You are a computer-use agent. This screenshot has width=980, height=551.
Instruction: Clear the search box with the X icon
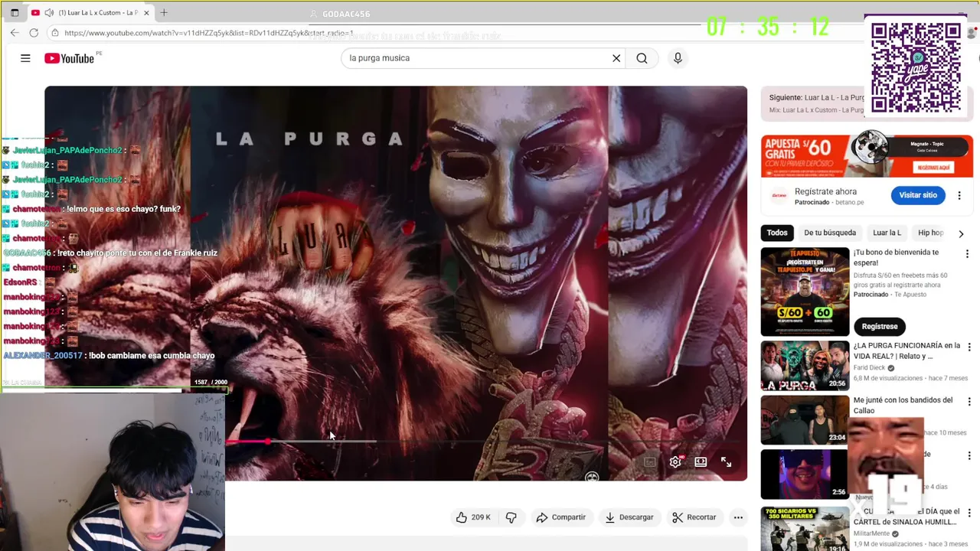tap(616, 58)
